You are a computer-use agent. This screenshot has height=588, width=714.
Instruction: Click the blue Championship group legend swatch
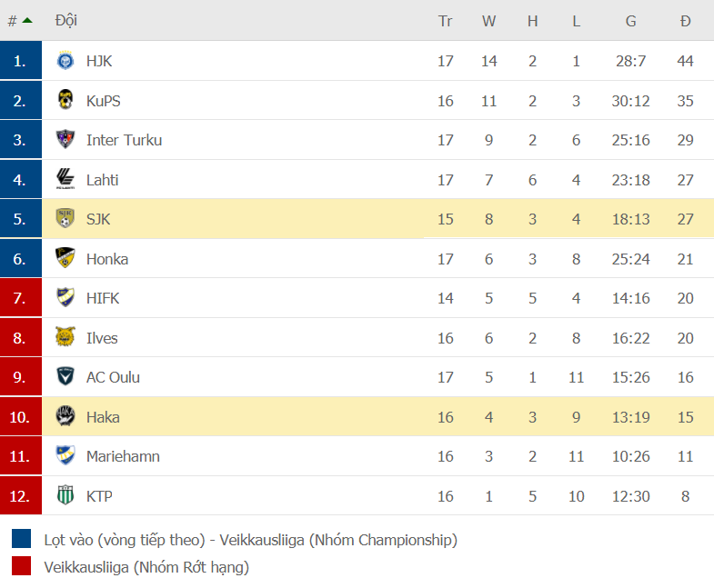[x=22, y=540]
